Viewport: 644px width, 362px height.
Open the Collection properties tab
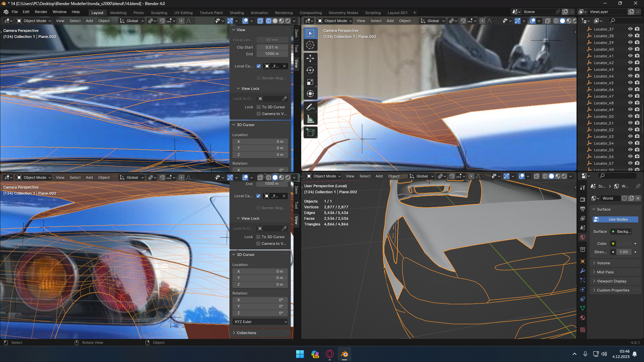583,249
